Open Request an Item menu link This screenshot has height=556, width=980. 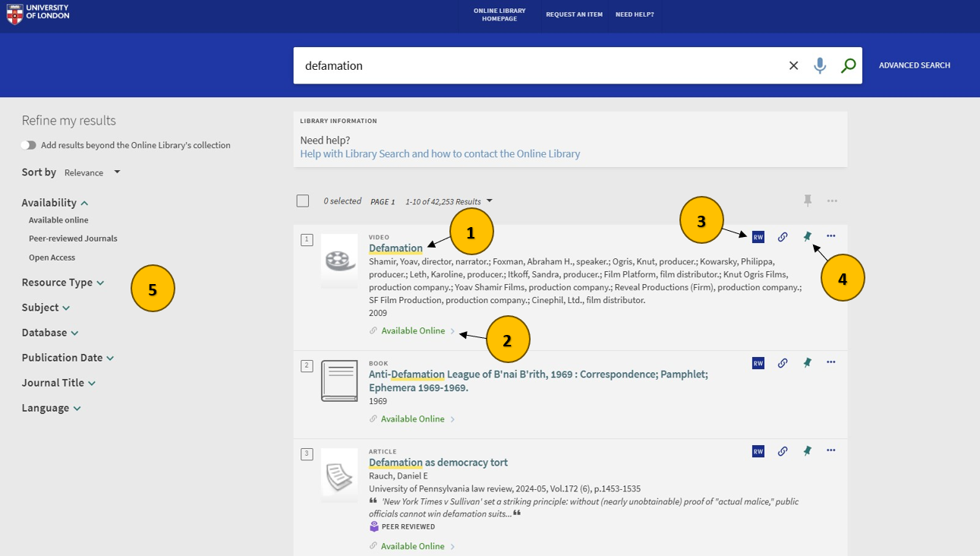(574, 14)
